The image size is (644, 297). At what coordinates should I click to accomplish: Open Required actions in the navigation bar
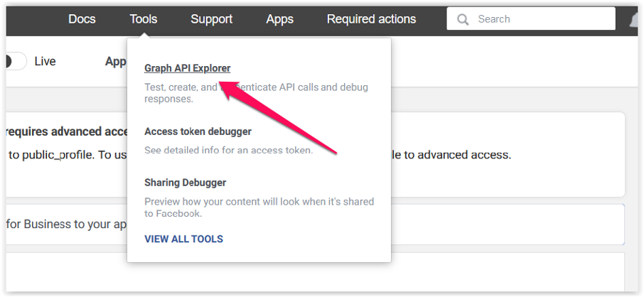point(371,19)
